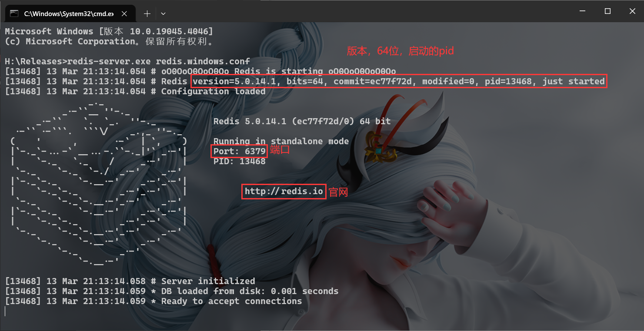Minimize the terminal window
This screenshot has height=331, width=644.
click(x=584, y=11)
